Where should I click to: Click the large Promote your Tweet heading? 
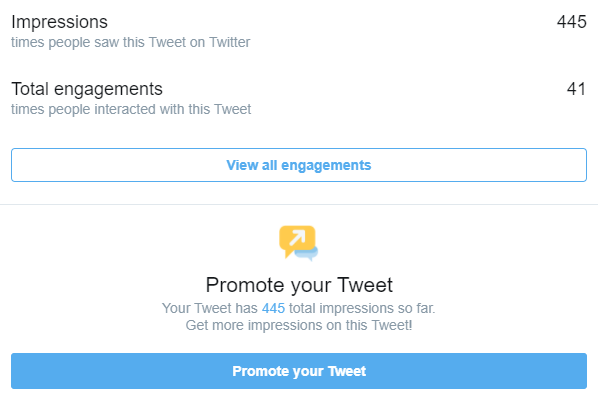pyautogui.click(x=299, y=285)
